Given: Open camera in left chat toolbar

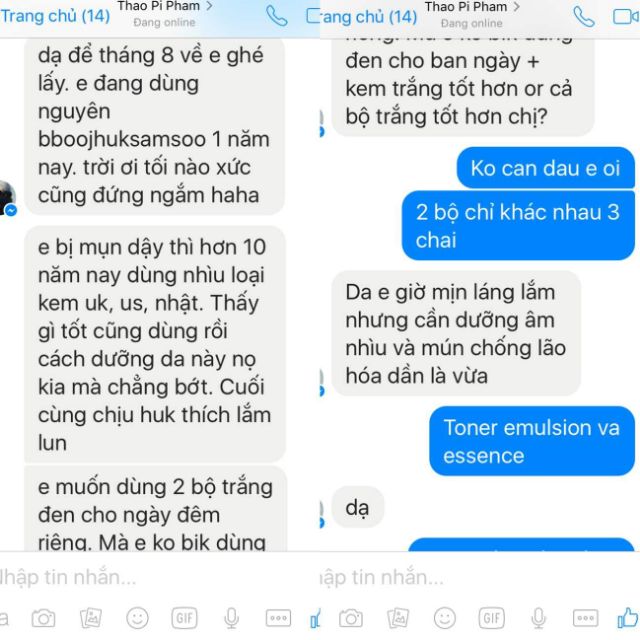Looking at the screenshot, I should [44, 618].
